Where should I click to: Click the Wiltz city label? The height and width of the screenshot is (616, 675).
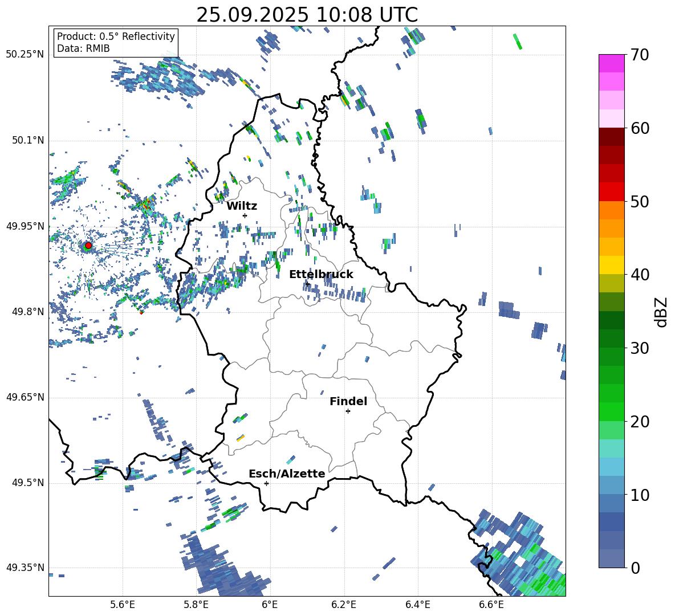point(242,206)
